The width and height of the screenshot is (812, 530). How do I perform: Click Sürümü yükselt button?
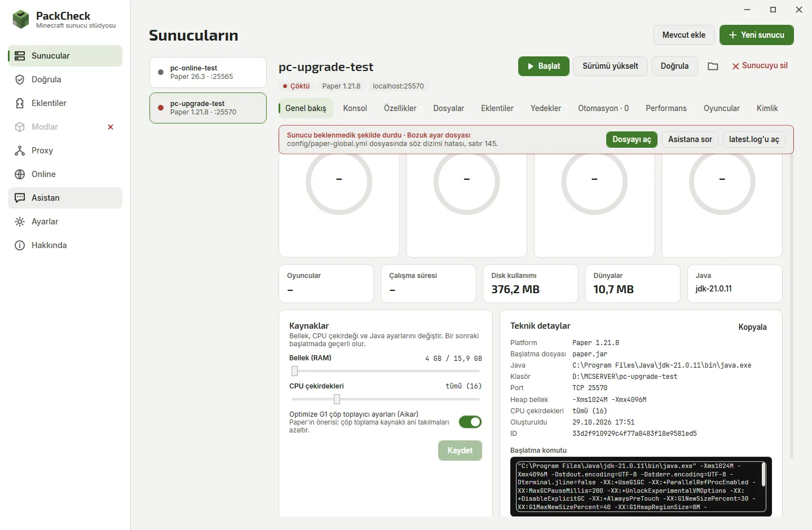click(610, 66)
